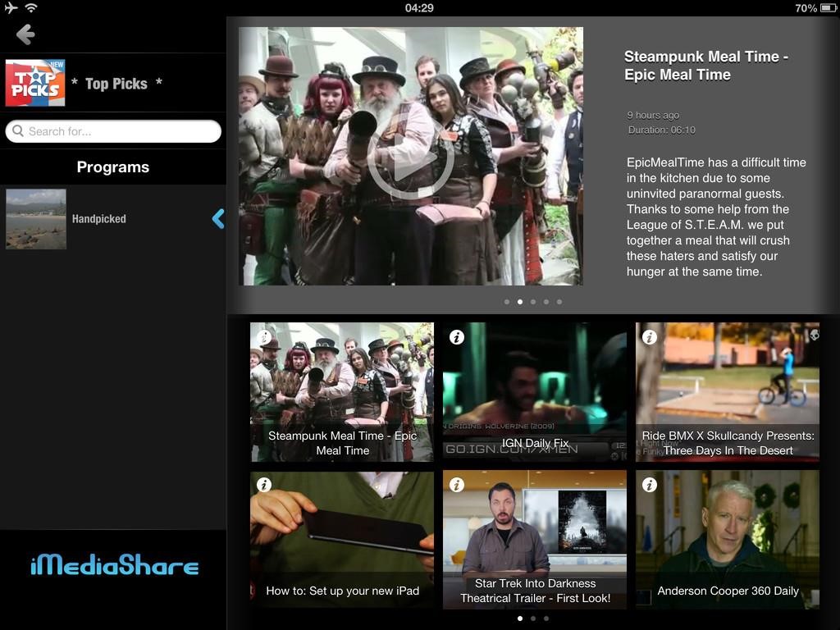Tap the back arrow icon
The width and height of the screenshot is (840, 630).
(25, 34)
